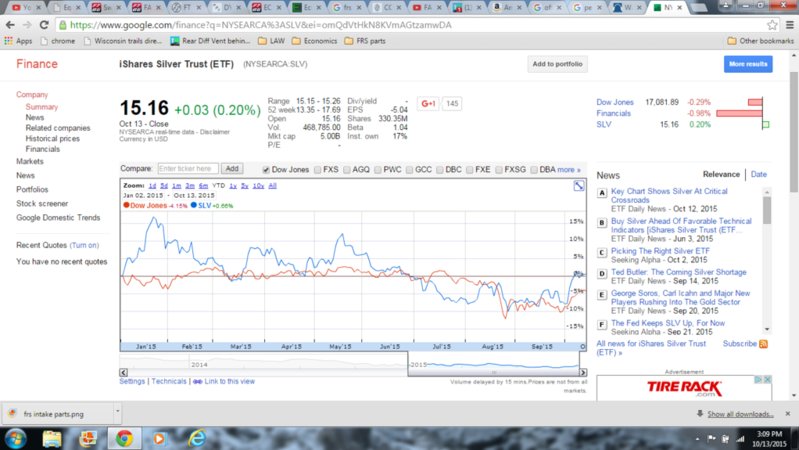Open Stock screener page

(x=42, y=203)
